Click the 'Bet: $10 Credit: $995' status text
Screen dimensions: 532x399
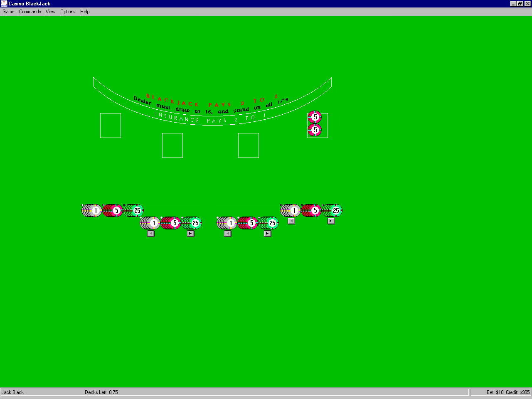tap(508, 392)
